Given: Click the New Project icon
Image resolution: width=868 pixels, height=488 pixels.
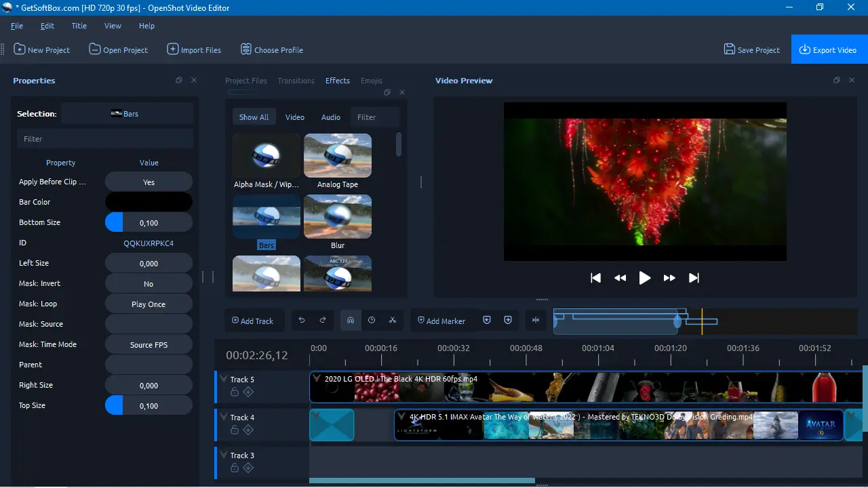Looking at the screenshot, I should click(x=20, y=49).
